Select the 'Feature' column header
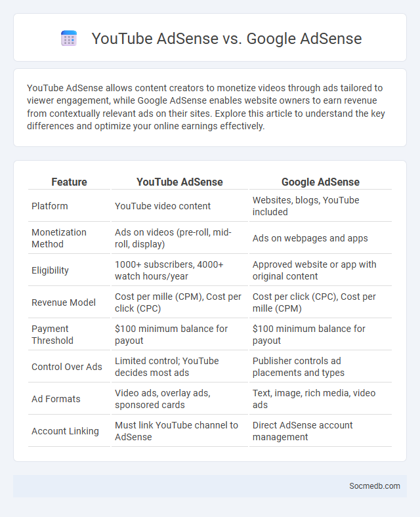This screenshot has height=517, width=420. click(x=69, y=182)
